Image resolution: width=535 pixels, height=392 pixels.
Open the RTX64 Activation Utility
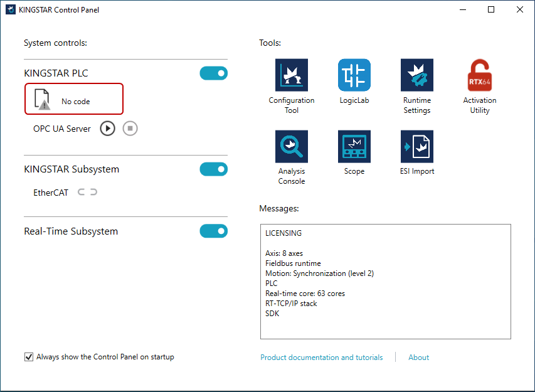click(x=480, y=76)
